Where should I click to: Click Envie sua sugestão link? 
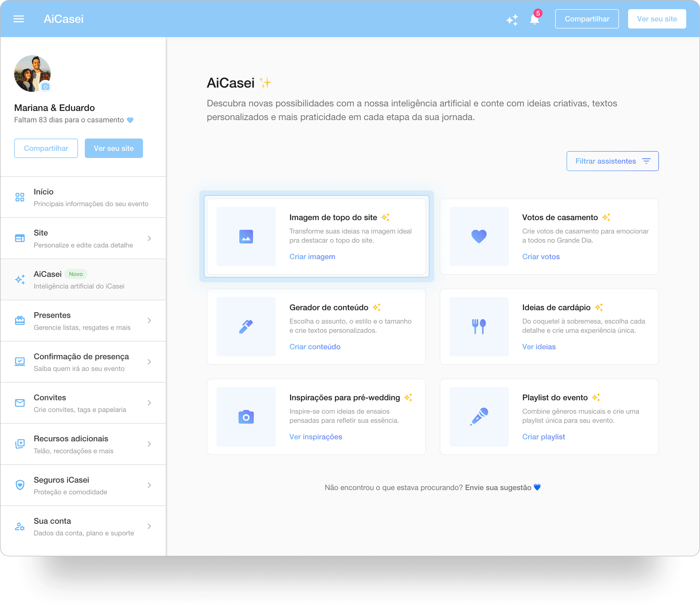tap(498, 487)
